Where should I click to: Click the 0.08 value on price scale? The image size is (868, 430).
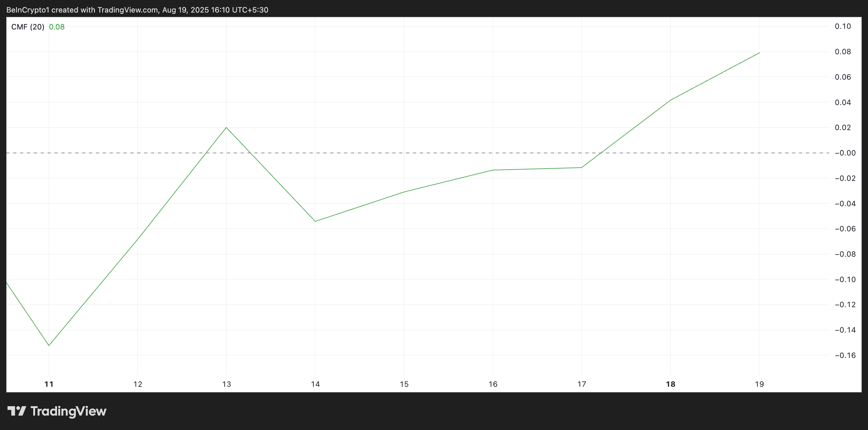pyautogui.click(x=843, y=52)
